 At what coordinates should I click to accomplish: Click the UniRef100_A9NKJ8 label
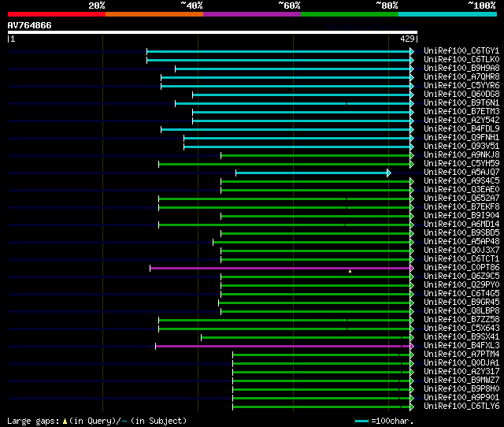click(x=461, y=155)
